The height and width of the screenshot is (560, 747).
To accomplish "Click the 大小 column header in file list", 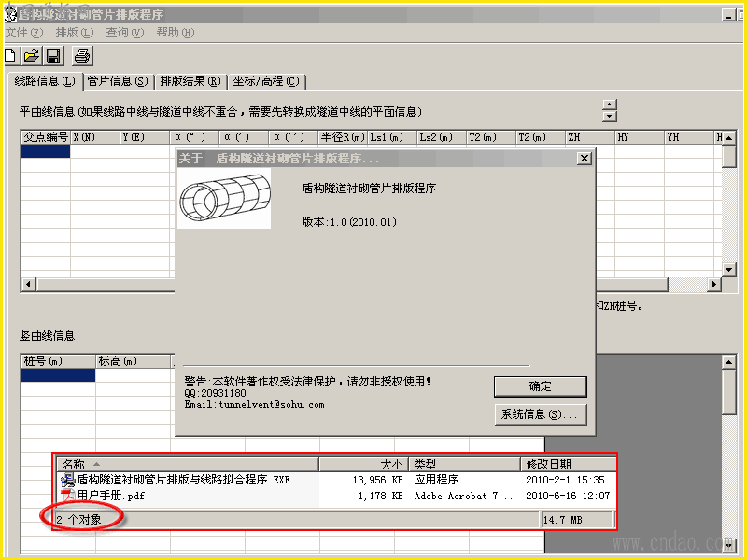I will tap(363, 464).
